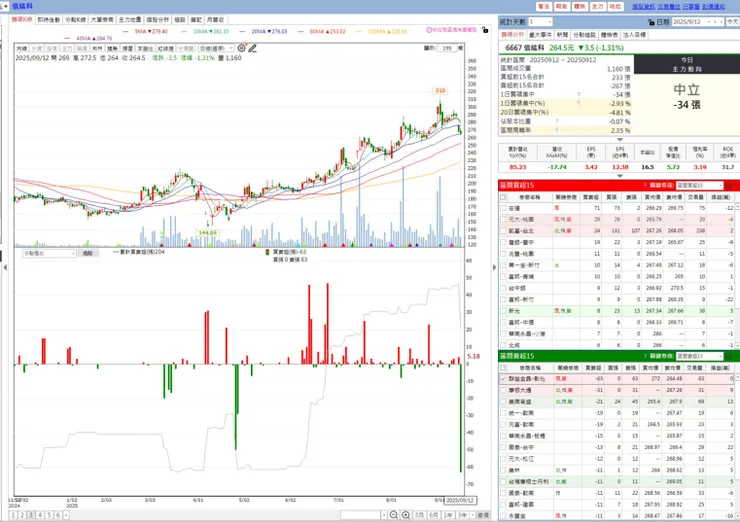Open 關鍵券商 dropdown in 區間買超15 header

tap(699, 185)
